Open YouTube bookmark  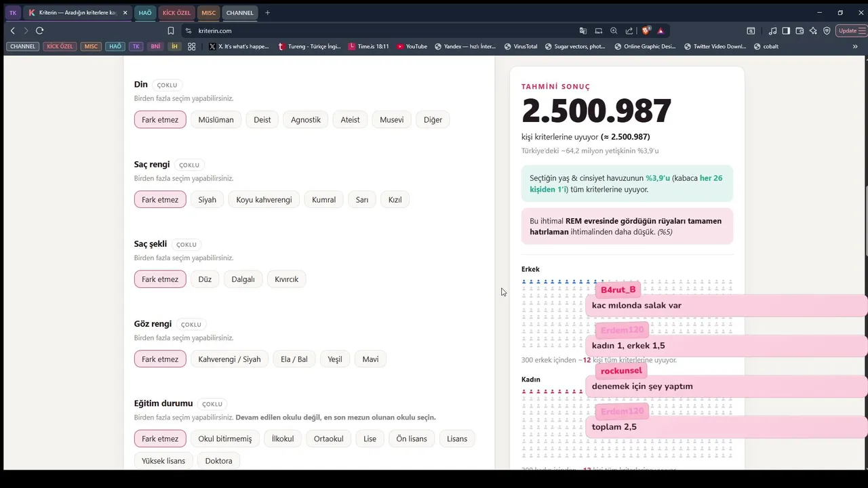pos(412,47)
